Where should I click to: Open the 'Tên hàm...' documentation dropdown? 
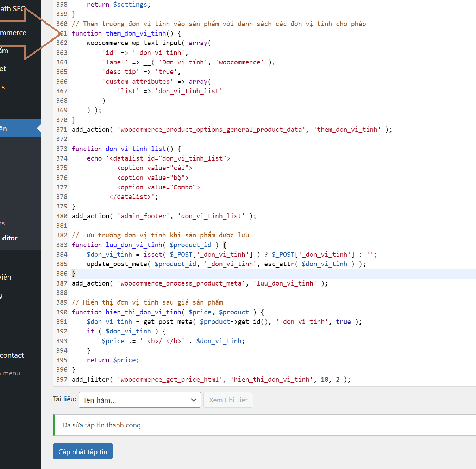click(140, 400)
